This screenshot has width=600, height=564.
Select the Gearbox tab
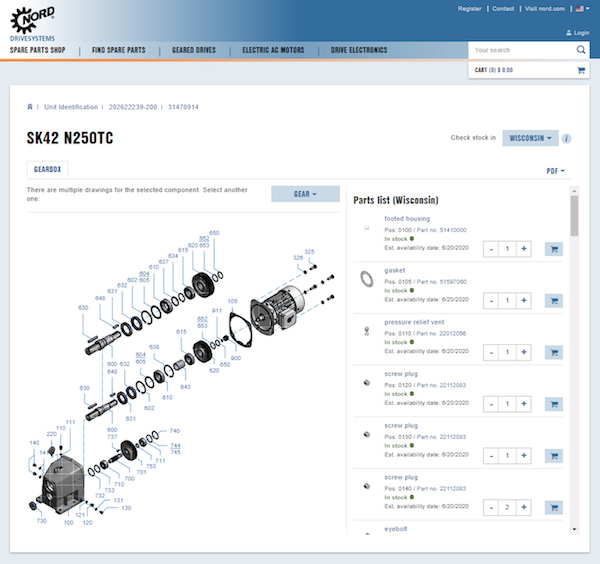point(48,171)
